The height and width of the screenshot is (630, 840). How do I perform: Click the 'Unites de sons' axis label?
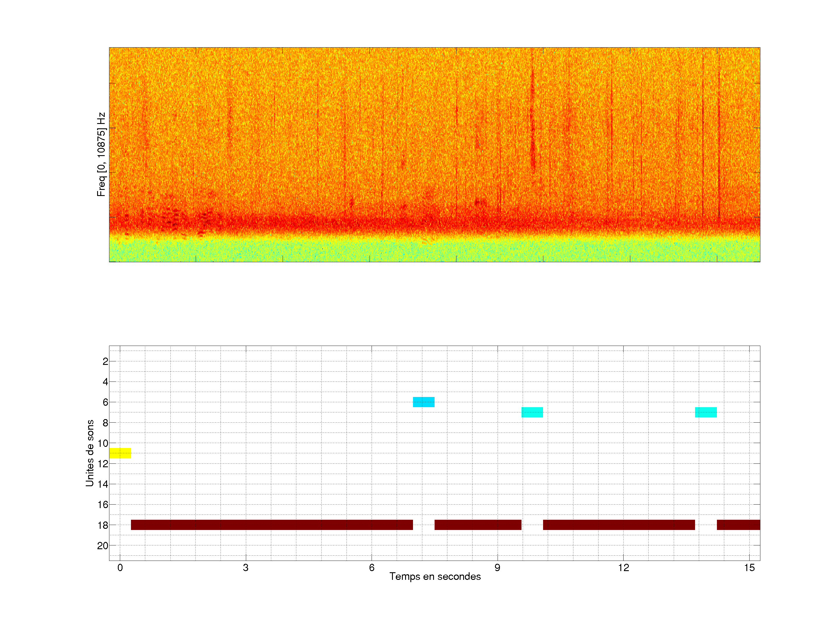coord(90,453)
